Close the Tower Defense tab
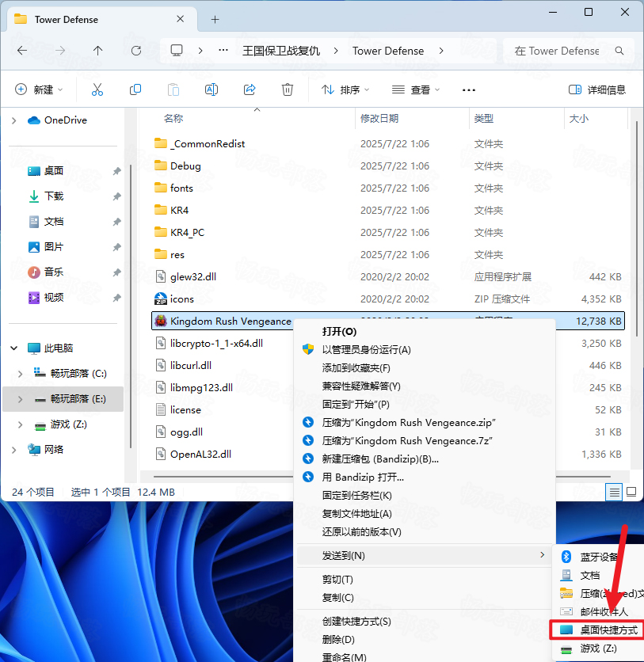 point(180,19)
